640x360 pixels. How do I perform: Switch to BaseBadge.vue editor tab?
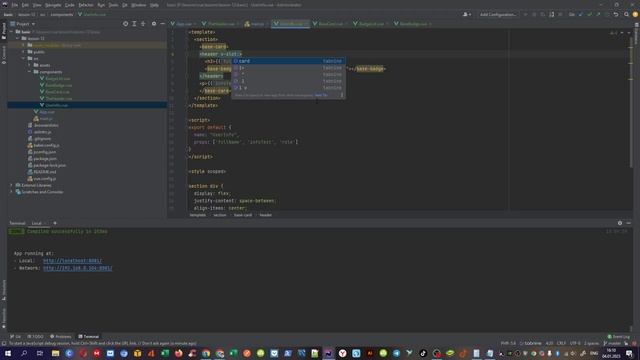(x=412, y=24)
